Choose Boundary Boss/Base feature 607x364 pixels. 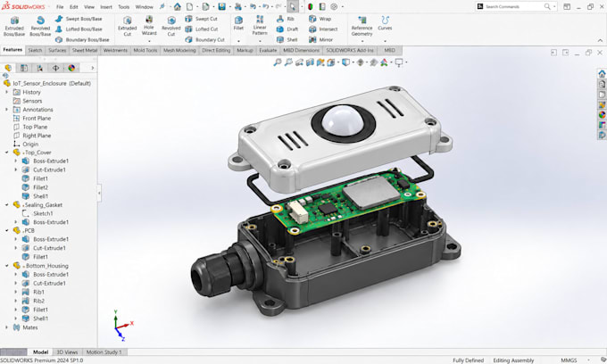[82, 39]
